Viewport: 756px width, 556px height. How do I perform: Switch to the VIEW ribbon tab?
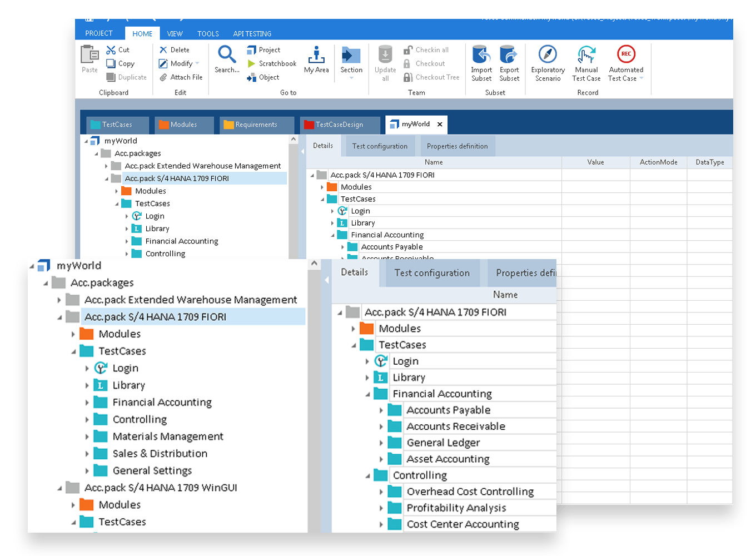(x=175, y=34)
